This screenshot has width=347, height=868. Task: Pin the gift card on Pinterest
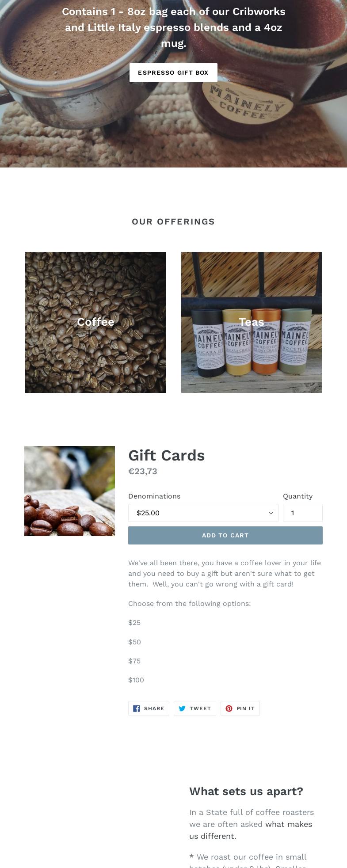click(x=240, y=708)
